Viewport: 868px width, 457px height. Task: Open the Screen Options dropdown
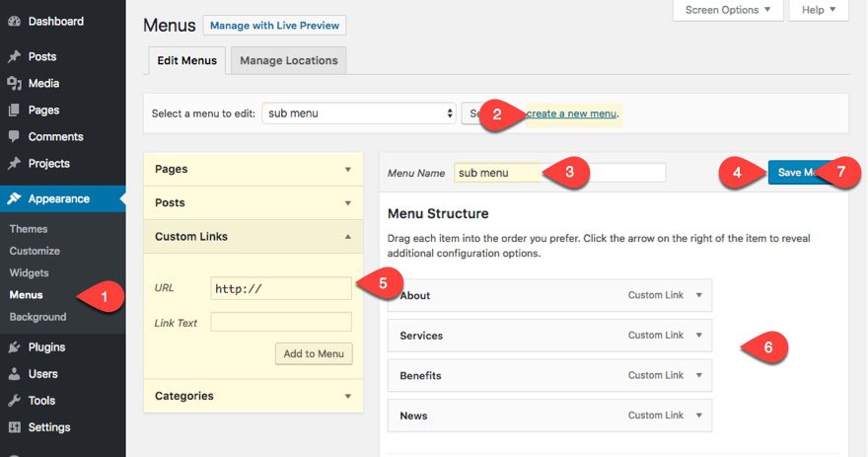(727, 10)
